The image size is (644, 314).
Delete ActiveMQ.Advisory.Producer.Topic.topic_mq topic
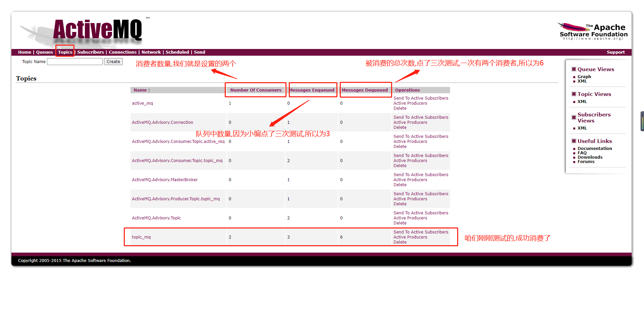click(400, 204)
